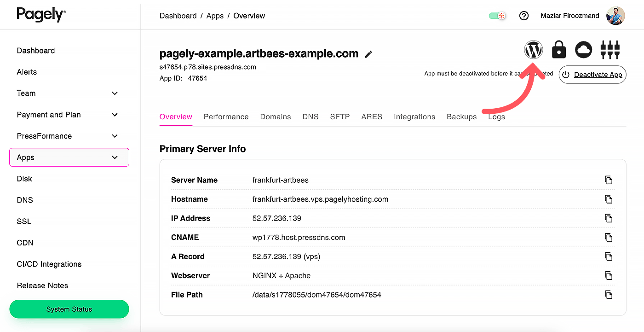Viewport: 644px width, 332px height.
Task: Go to the SFTP tab
Action: click(x=340, y=117)
